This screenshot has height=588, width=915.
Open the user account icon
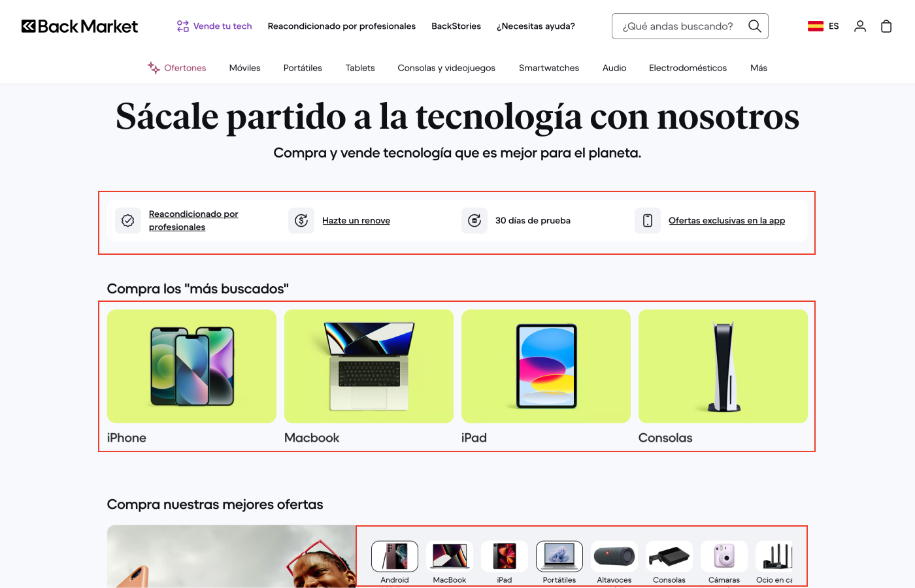860,26
